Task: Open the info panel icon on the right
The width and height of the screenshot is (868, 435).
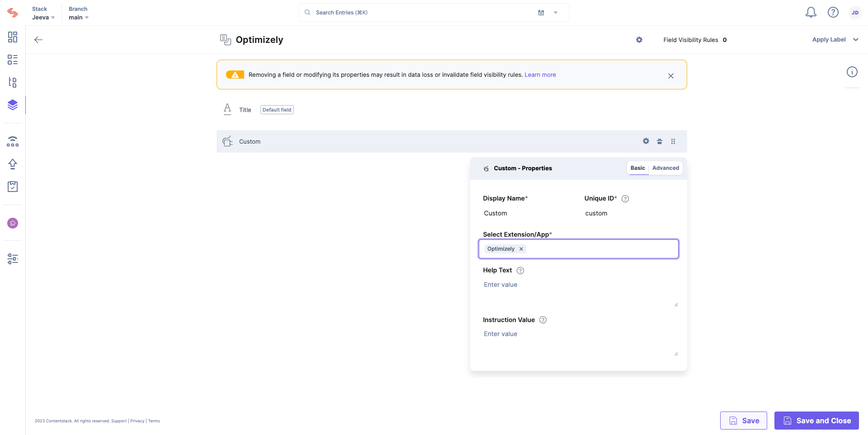Action: pyautogui.click(x=852, y=72)
